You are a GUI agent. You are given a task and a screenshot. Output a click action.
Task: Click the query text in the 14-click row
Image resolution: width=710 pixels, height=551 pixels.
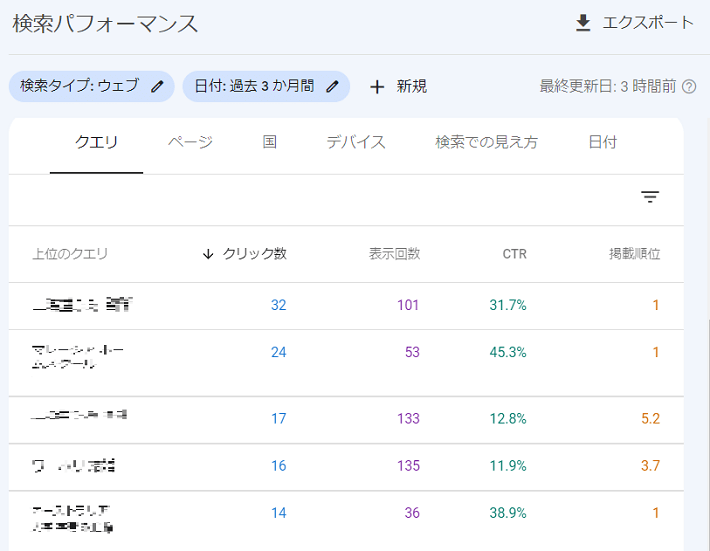[x=72, y=519]
